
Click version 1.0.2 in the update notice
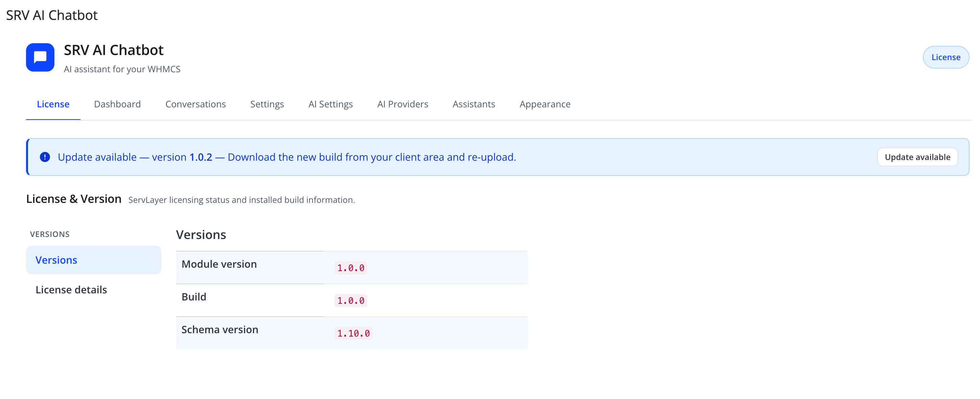200,157
